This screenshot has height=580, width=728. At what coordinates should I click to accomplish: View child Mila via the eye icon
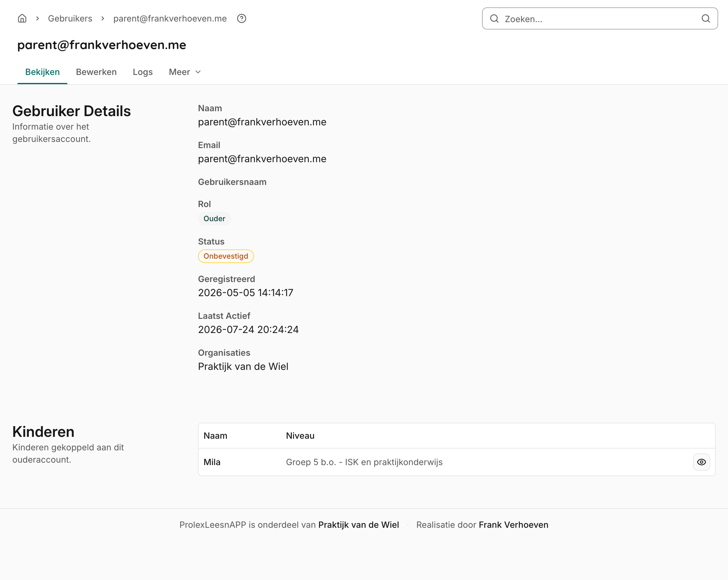click(701, 462)
